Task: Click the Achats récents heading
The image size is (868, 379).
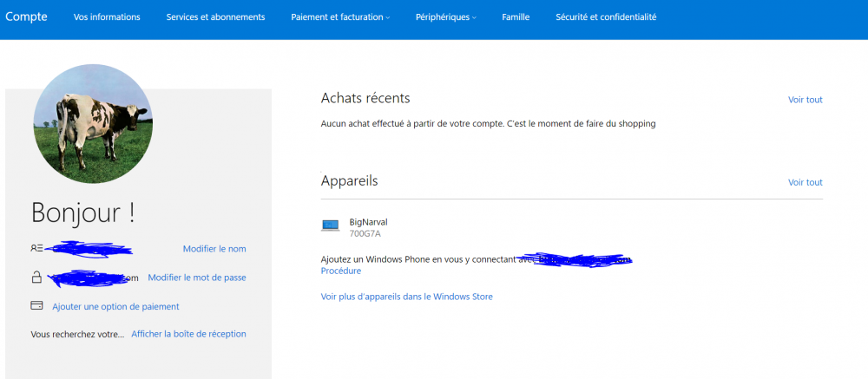Action: click(x=365, y=99)
